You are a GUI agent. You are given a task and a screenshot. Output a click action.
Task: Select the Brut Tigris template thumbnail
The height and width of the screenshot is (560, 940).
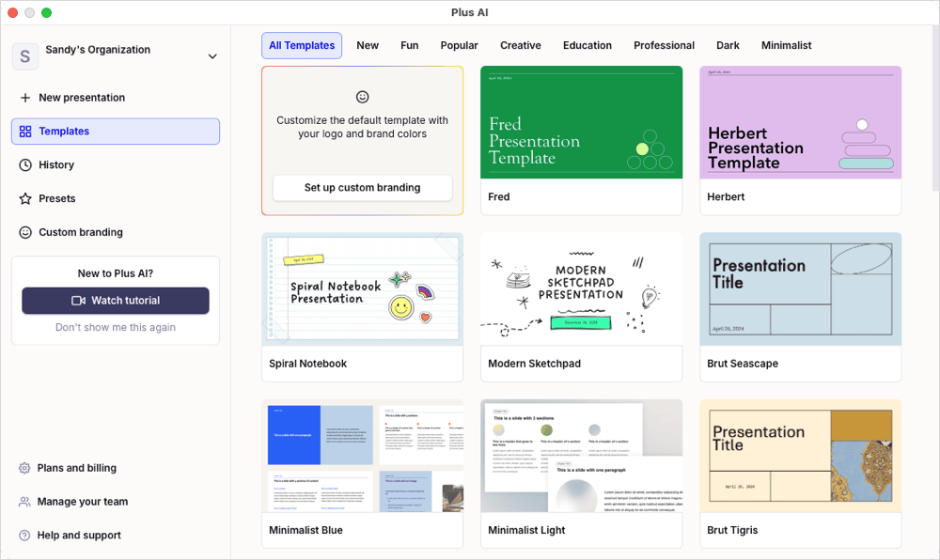800,456
